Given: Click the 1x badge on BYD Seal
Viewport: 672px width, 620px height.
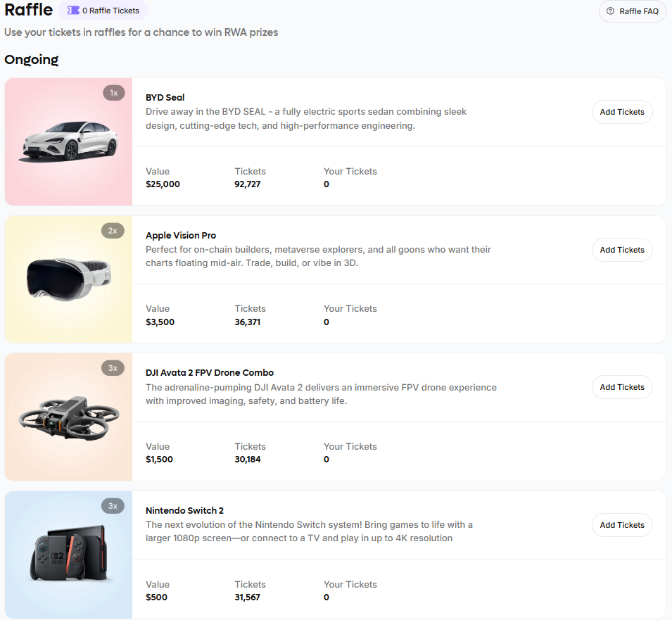Looking at the screenshot, I should 113,93.
